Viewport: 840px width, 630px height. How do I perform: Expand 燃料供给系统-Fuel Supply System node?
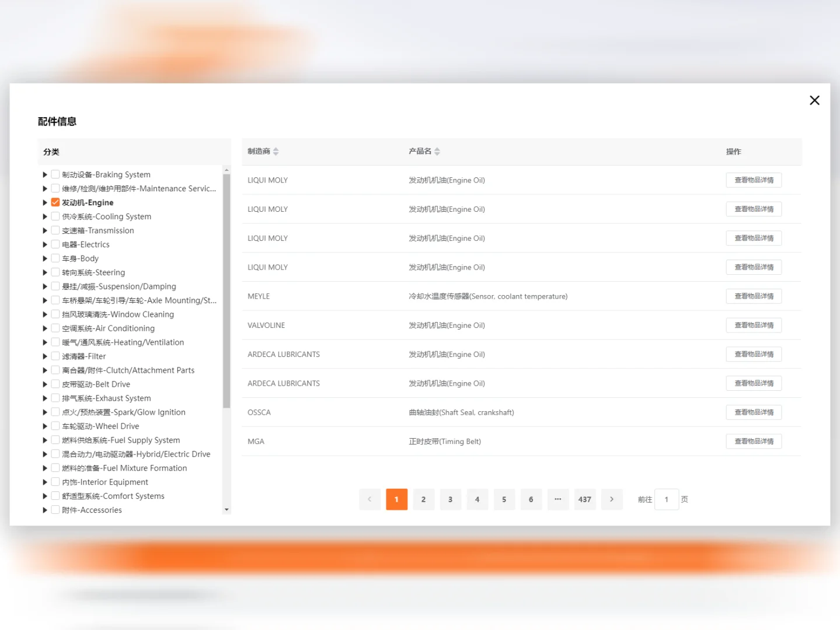coord(45,440)
